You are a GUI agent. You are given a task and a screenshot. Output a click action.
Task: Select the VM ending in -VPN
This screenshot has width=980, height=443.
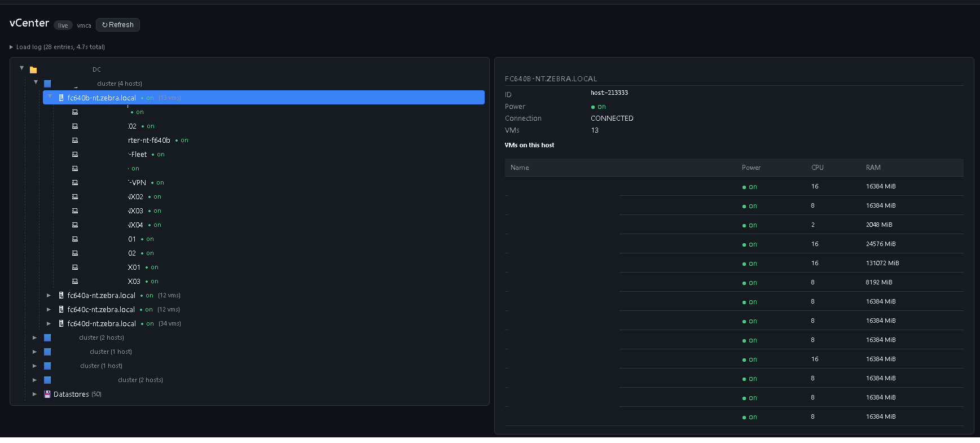(x=137, y=182)
